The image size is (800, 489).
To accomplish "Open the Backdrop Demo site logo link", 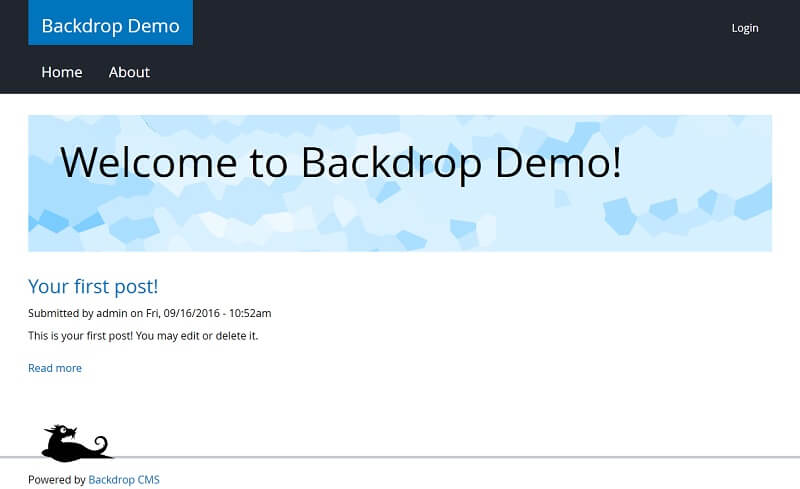I will point(110,22).
